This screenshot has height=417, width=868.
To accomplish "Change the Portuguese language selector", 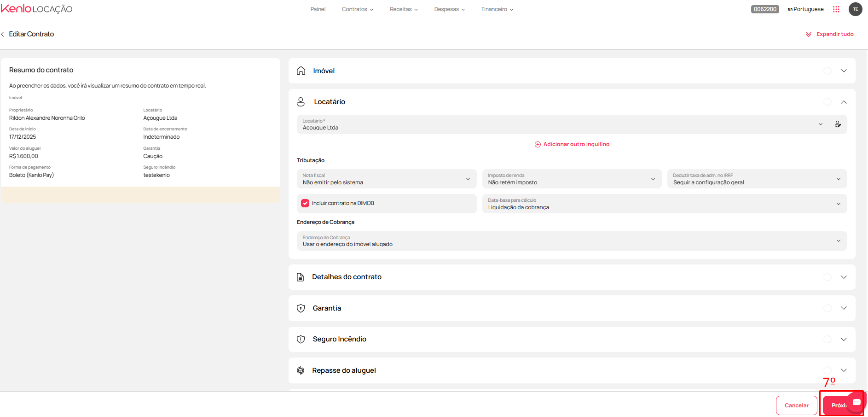I will pos(805,9).
